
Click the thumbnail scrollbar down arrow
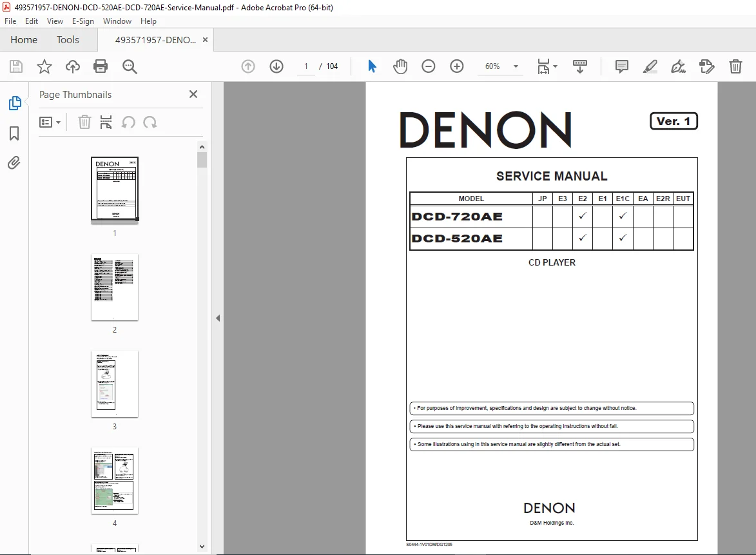click(202, 547)
